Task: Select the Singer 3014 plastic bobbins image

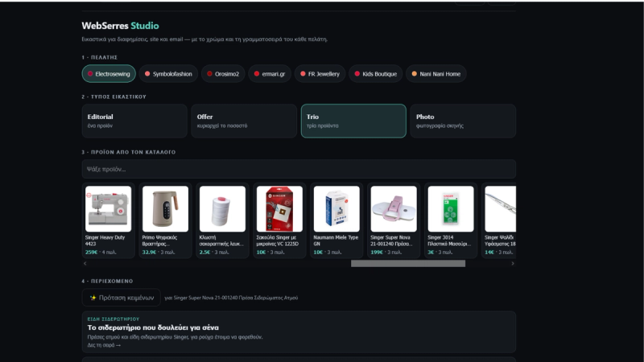Action: pos(451,209)
